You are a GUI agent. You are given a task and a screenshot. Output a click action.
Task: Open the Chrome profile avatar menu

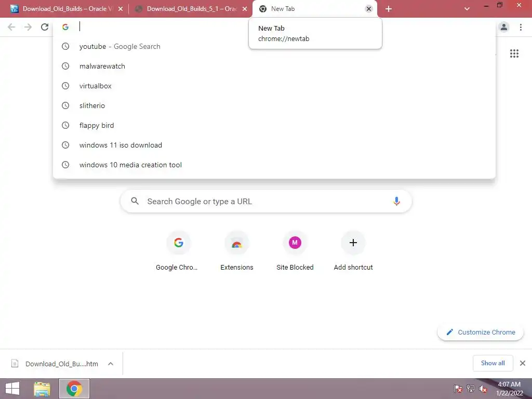click(x=504, y=27)
